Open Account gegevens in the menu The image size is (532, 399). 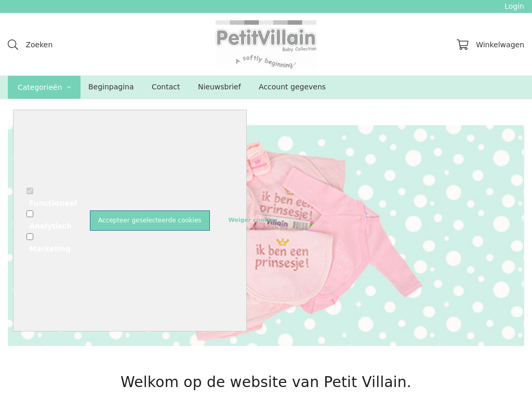click(x=292, y=87)
